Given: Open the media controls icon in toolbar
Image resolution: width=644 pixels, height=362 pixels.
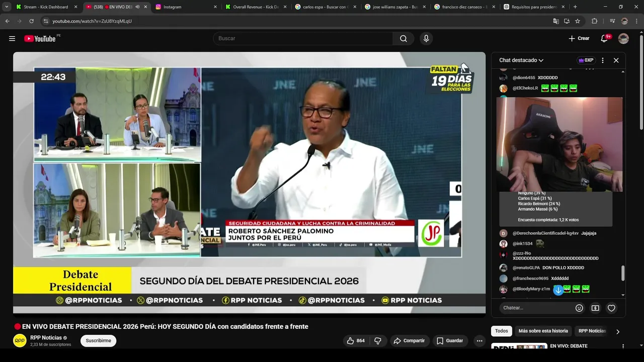Looking at the screenshot, I should click(x=612, y=21).
